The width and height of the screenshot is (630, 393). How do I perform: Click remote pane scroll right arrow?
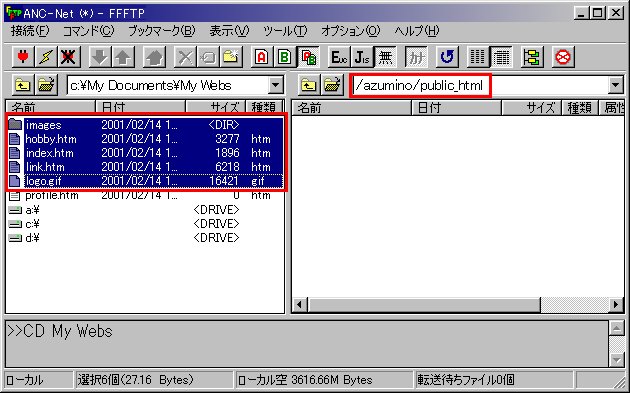point(616,305)
